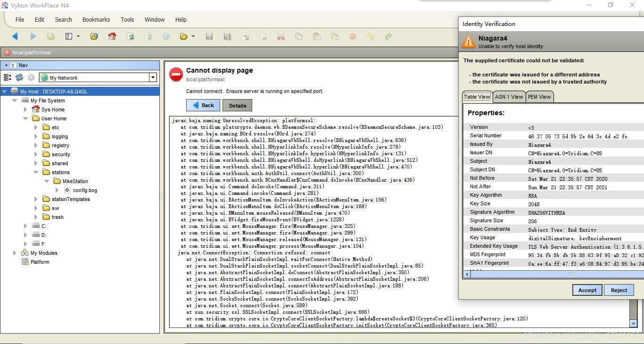Click the blue Back arrow in the toolbar
The width and height of the screenshot is (644, 344).
click(x=15, y=36)
